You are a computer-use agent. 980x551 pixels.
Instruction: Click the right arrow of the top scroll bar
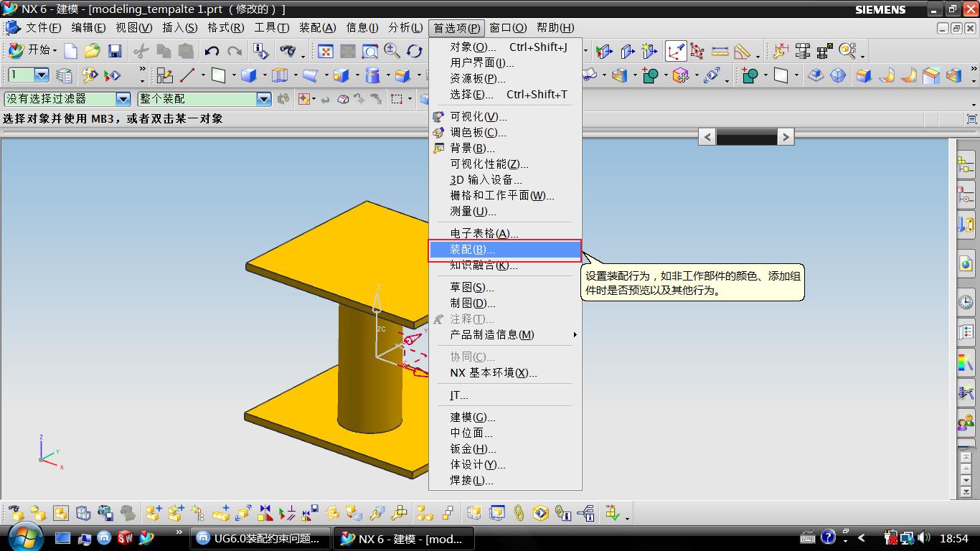(786, 136)
